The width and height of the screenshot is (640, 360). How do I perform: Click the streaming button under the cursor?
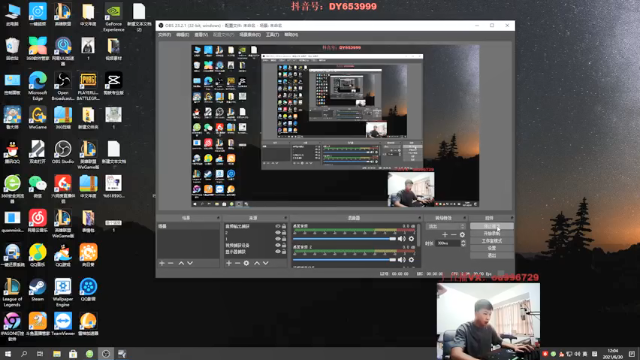pos(491,226)
